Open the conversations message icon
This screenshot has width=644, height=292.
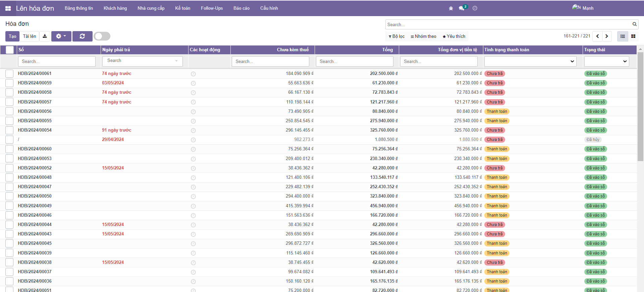[462, 8]
